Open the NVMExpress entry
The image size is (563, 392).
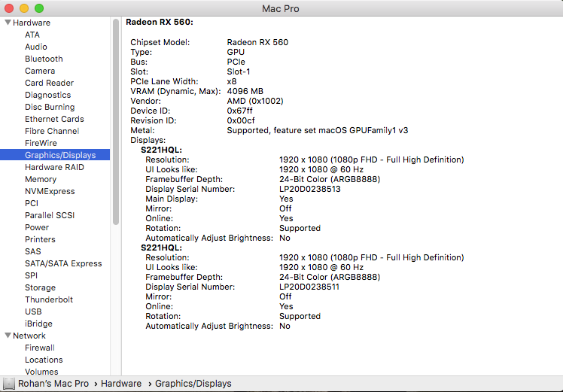click(50, 191)
